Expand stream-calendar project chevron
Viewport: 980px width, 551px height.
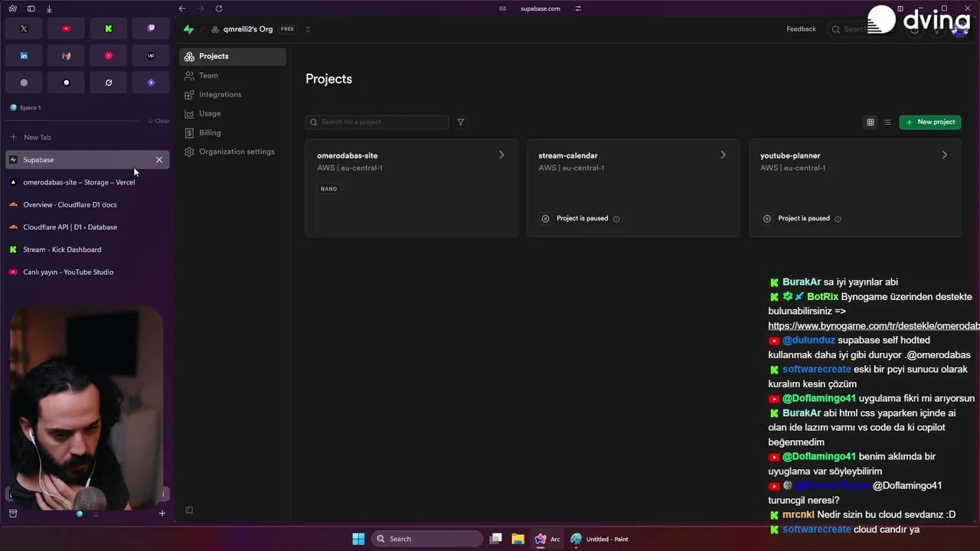point(723,155)
